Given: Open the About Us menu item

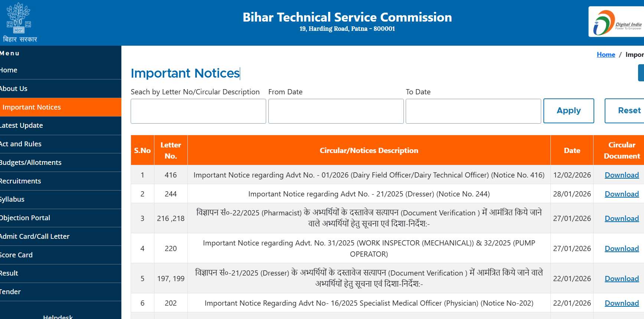Looking at the screenshot, I should click(14, 89).
